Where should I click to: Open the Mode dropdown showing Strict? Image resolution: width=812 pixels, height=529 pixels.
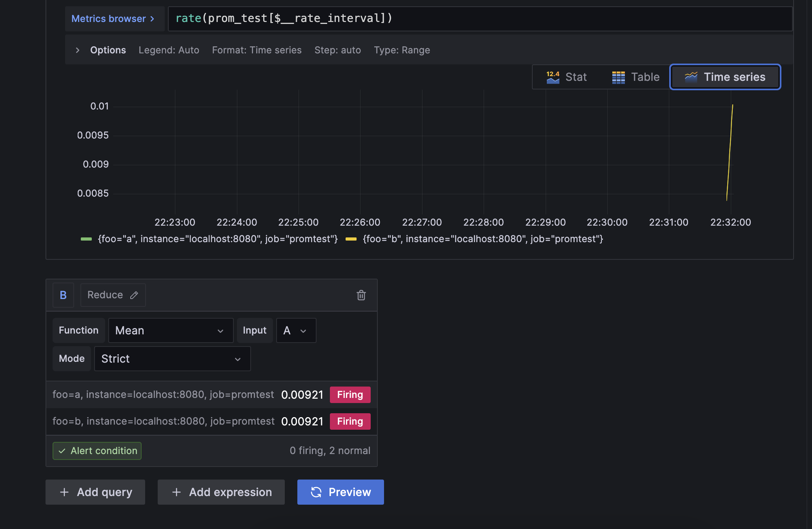[x=172, y=359]
